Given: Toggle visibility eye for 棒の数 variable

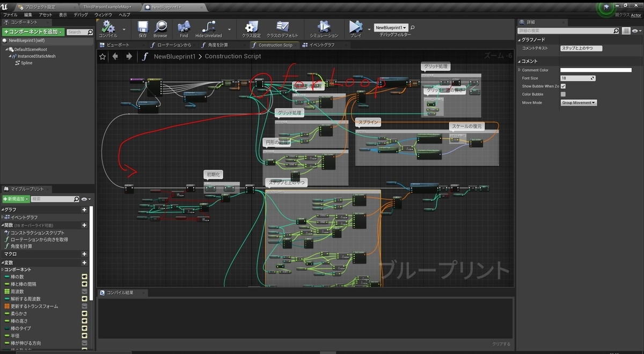Looking at the screenshot, I should tap(84, 277).
